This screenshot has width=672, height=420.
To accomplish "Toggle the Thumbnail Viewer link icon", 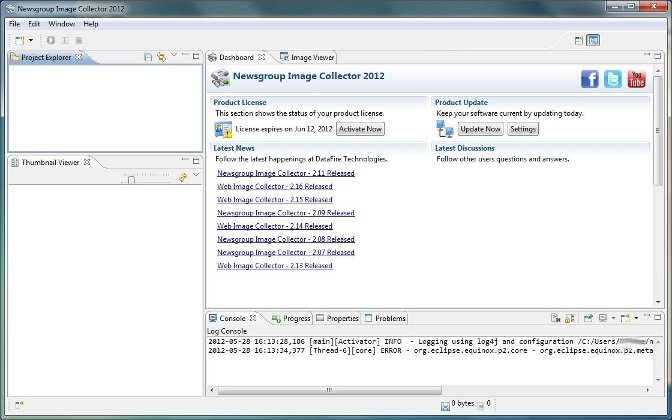I will tap(183, 177).
